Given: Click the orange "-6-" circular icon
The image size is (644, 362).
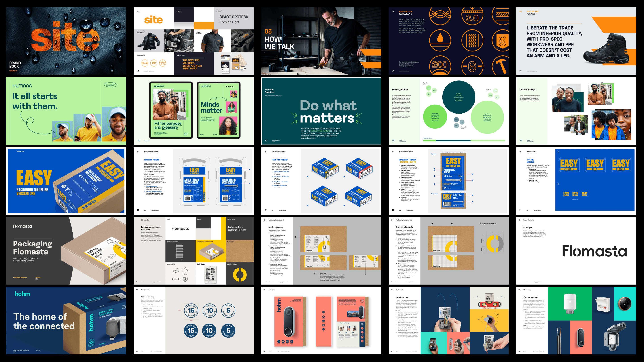Looking at the screenshot, I should pos(472,66).
